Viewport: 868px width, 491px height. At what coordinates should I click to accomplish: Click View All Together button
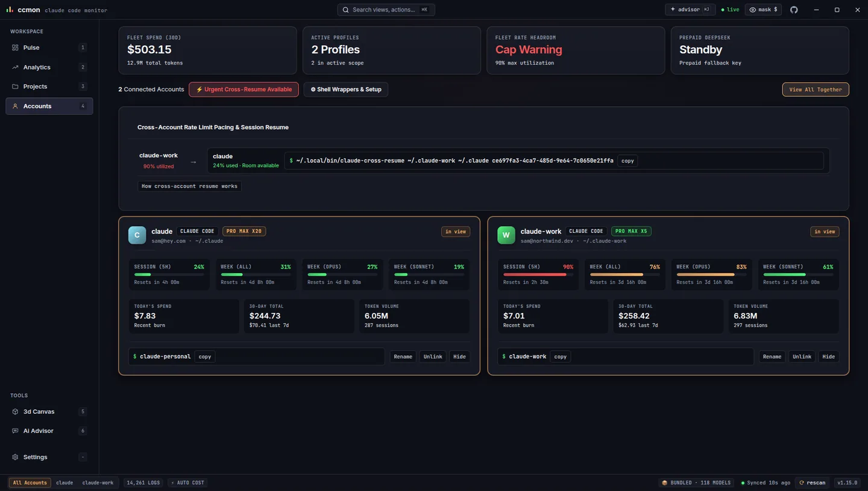(816, 90)
